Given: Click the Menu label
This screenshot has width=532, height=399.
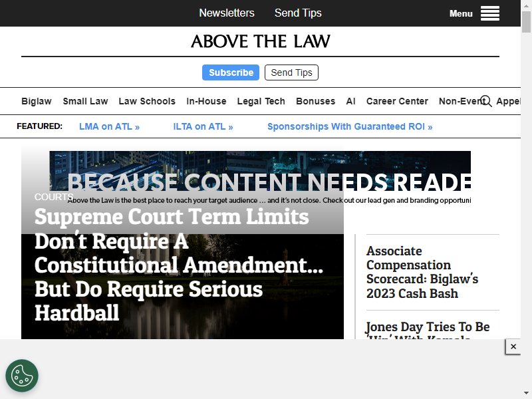Looking at the screenshot, I should click(x=461, y=13).
